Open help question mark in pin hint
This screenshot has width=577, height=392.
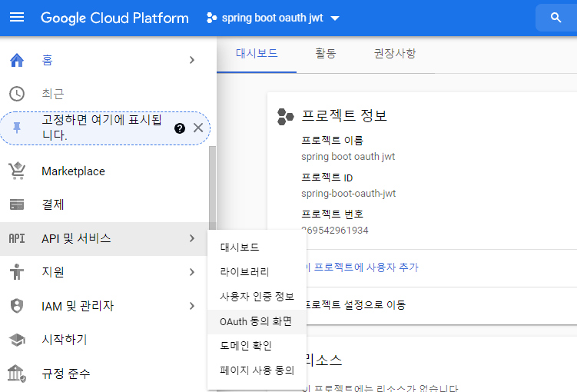point(180,128)
